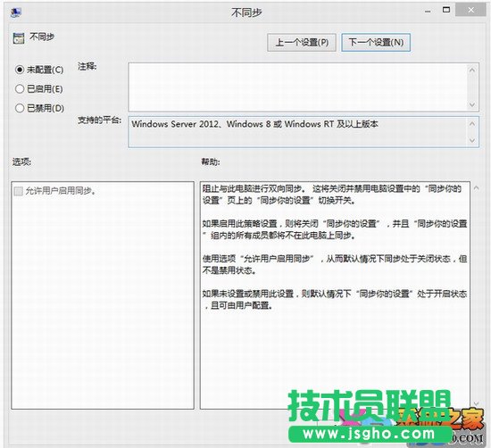Click the help paragraph starting 如果未设置或禁用此设置
The width and height of the screenshot is (491, 448).
coord(335,300)
